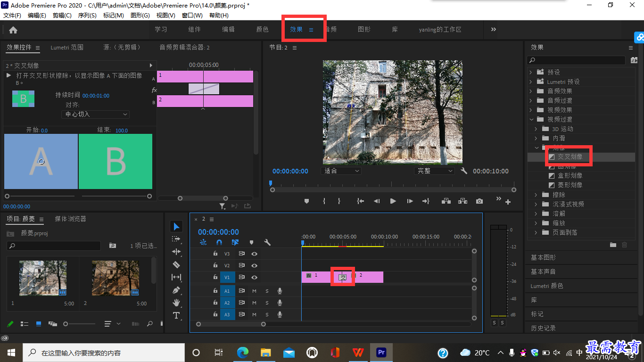The width and height of the screenshot is (644, 362).
Task: Go to In point in Program monitor
Action: 361,201
